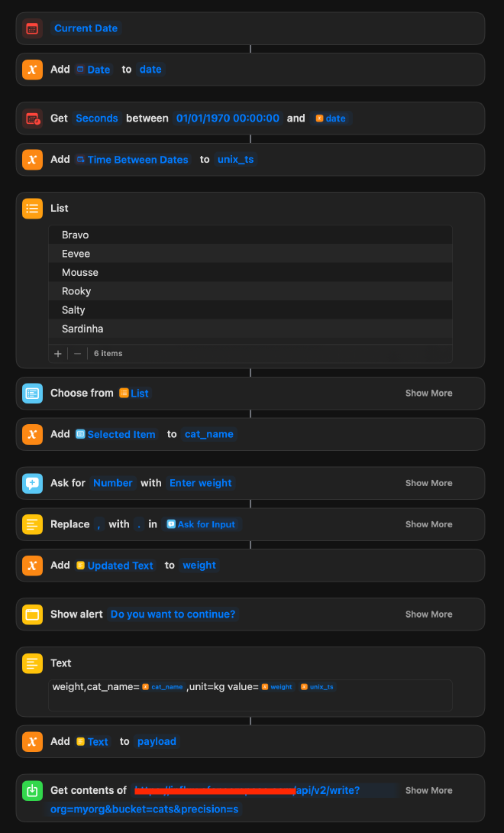
Task: Select the Mousse list item
Action: click(x=80, y=272)
